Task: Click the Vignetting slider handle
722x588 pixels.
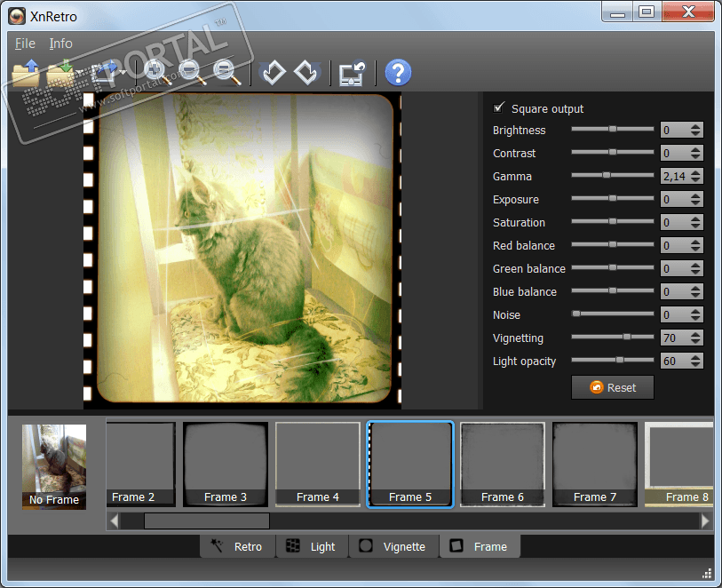Action: click(627, 337)
